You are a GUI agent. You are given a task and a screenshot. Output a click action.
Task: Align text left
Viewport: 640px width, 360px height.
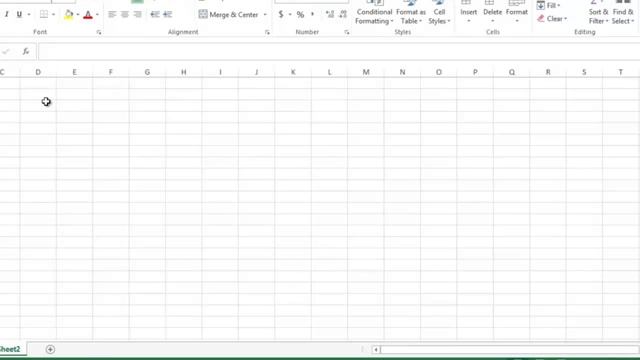112,15
